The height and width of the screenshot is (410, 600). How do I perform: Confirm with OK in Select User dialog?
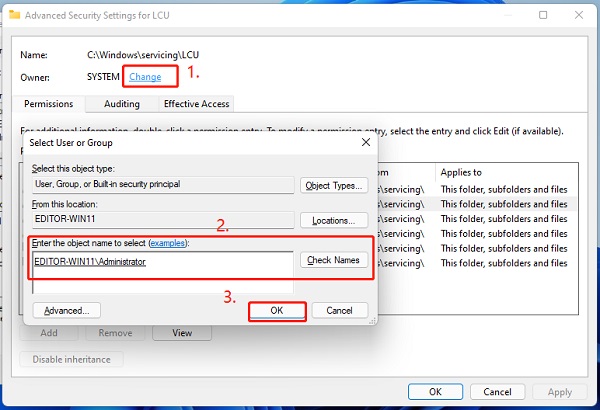[277, 310]
